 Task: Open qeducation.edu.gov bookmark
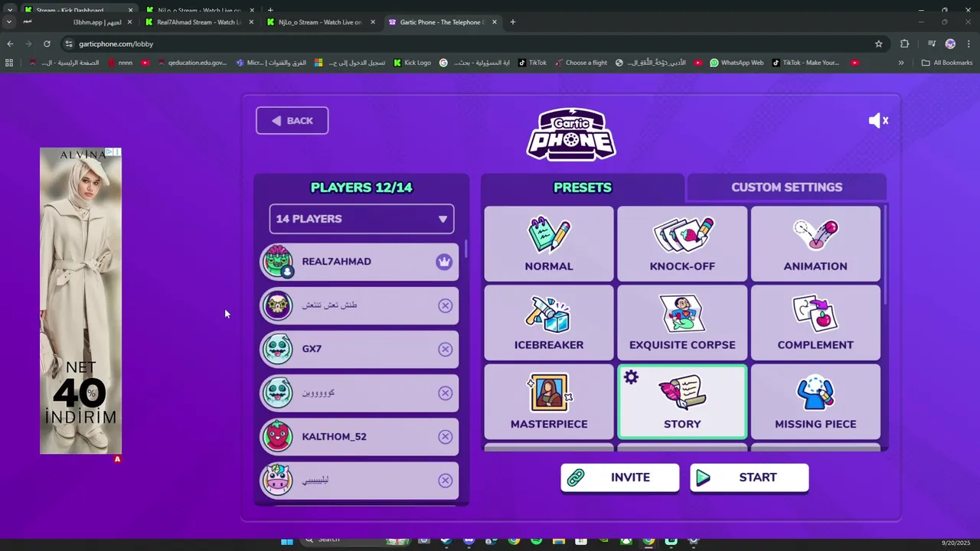(x=191, y=63)
